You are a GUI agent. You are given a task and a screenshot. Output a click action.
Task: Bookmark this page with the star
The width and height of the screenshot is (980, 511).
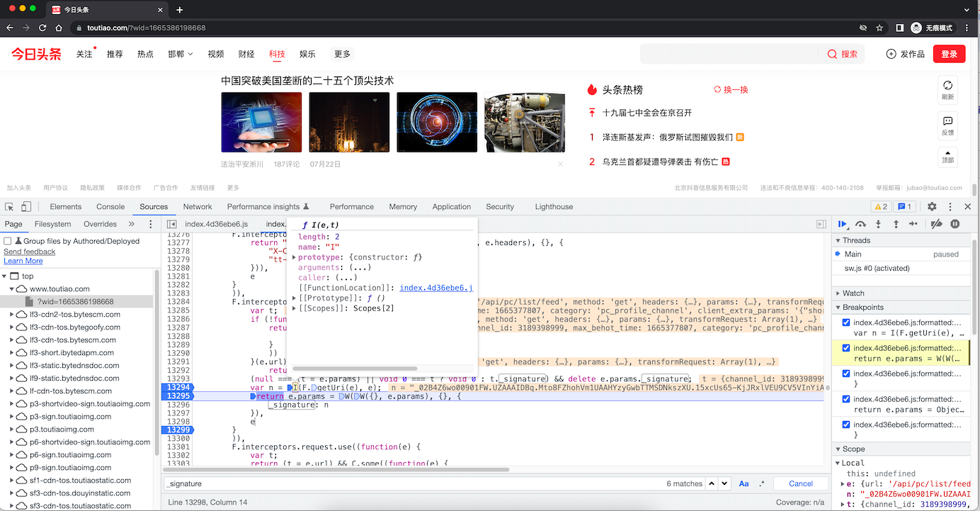[x=879, y=28]
